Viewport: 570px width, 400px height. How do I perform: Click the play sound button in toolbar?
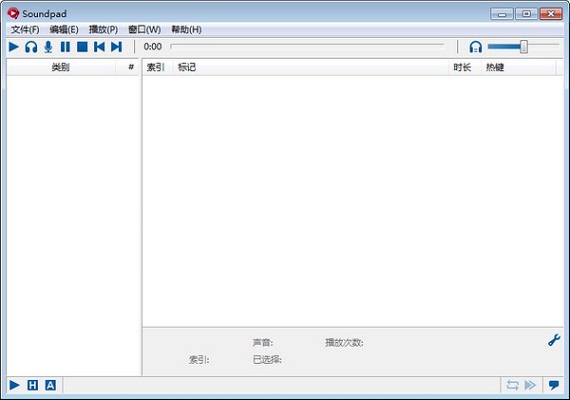[14, 47]
